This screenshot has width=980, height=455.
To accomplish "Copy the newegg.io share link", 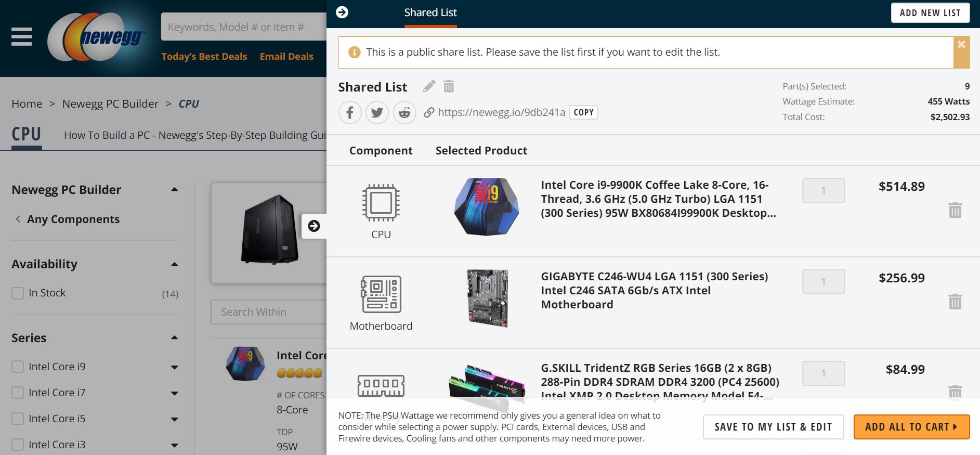I will pyautogui.click(x=583, y=112).
